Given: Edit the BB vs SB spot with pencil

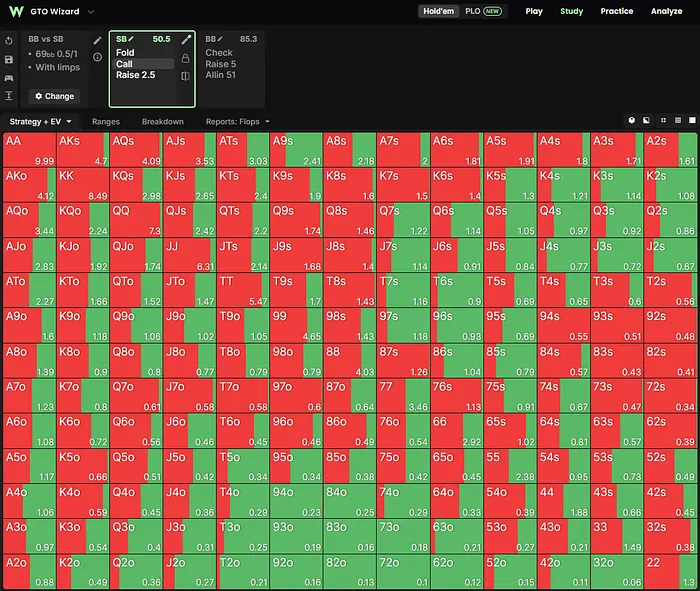Looking at the screenshot, I should click(x=97, y=41).
